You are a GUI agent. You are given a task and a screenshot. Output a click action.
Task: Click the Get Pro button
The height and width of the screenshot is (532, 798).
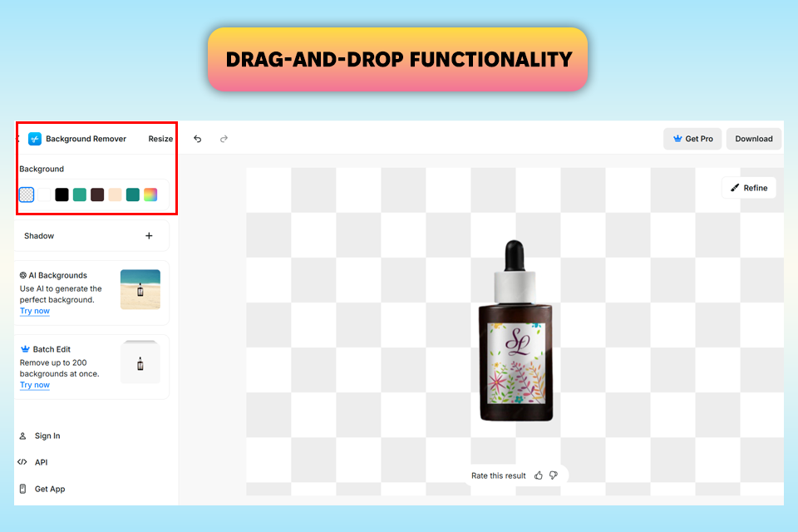[x=692, y=139]
